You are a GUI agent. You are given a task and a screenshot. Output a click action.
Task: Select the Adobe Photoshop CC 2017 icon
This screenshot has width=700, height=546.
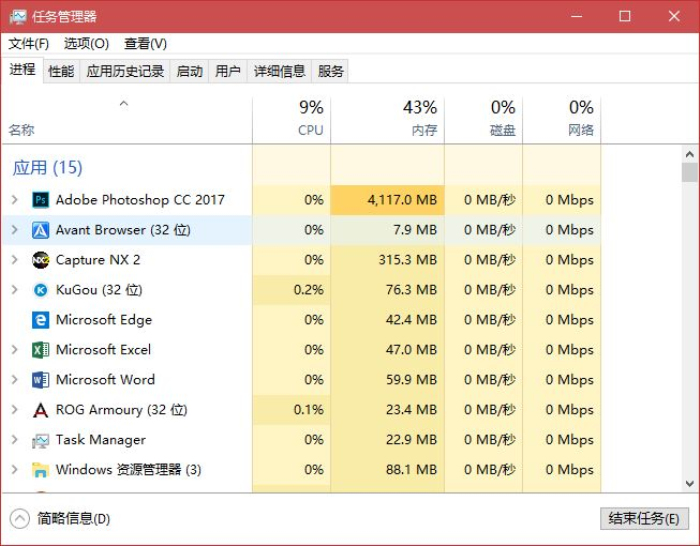click(x=41, y=200)
